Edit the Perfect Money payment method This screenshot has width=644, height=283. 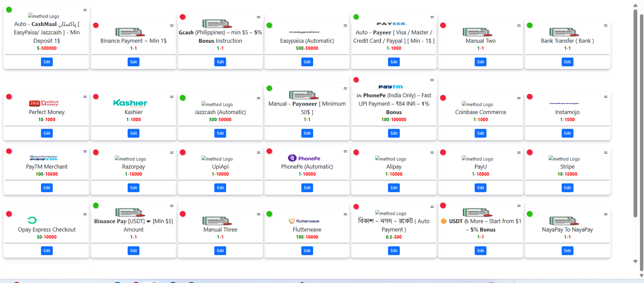[x=47, y=133]
